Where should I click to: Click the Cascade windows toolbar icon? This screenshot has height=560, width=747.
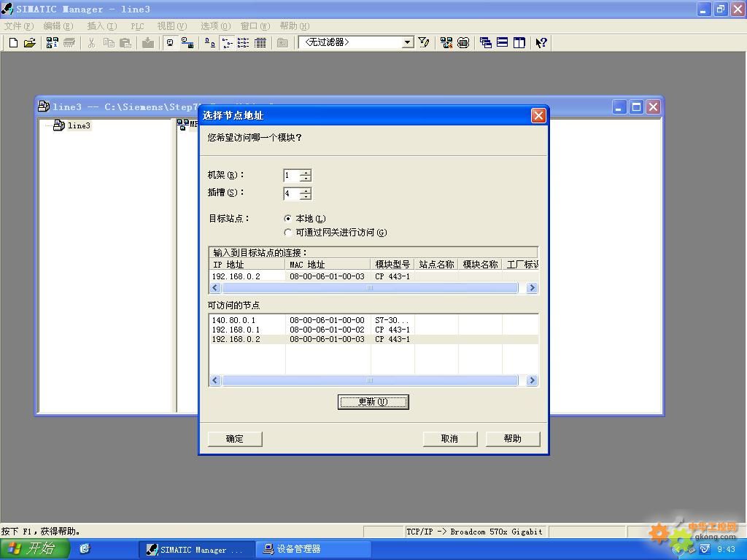click(486, 43)
